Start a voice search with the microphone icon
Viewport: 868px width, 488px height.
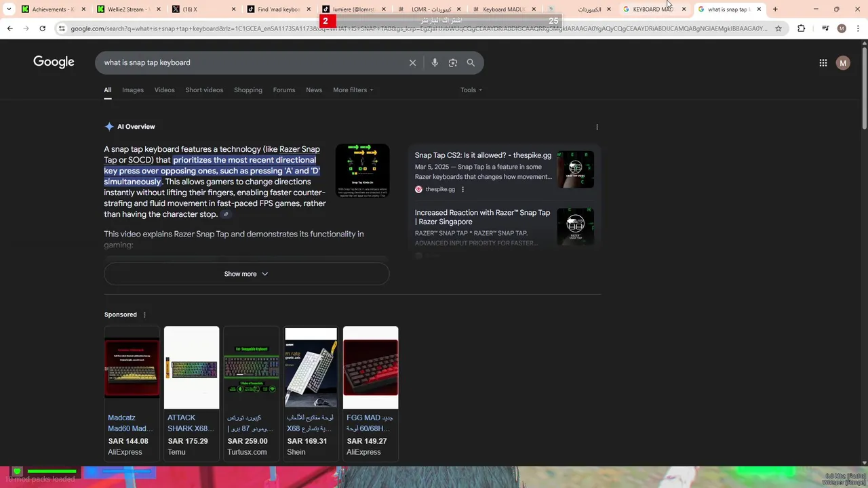coord(435,62)
